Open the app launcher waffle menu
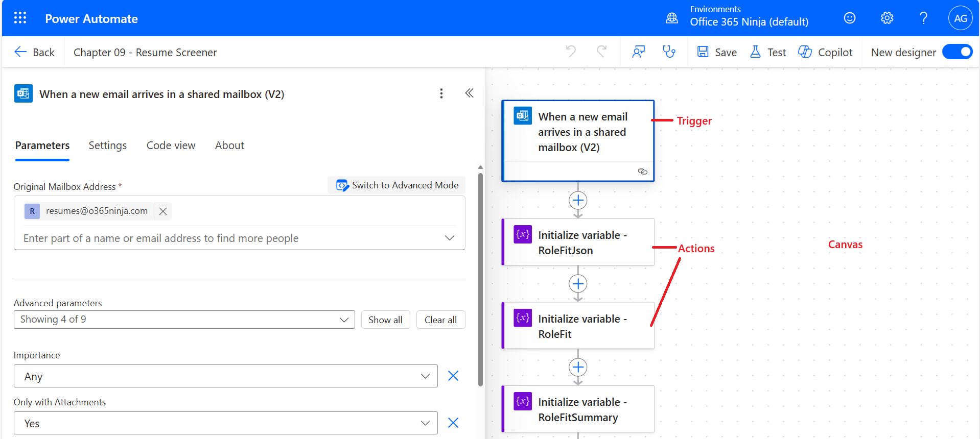The height and width of the screenshot is (439, 980). pos(20,18)
